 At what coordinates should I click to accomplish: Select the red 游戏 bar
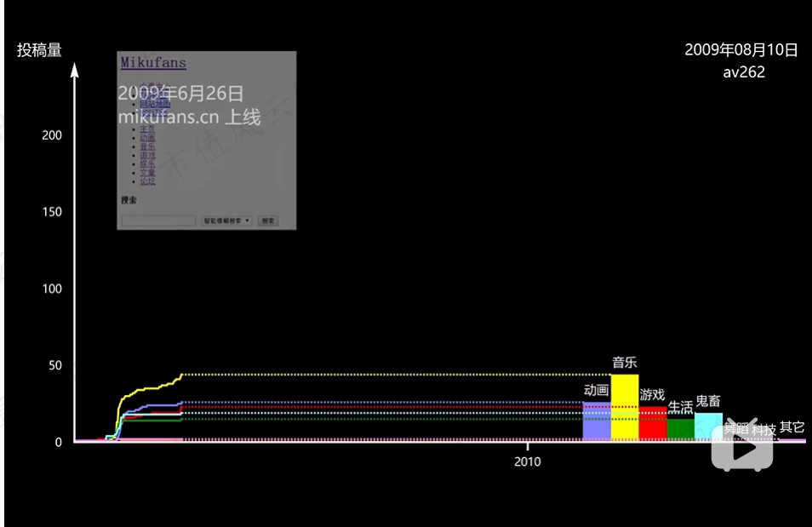click(653, 424)
